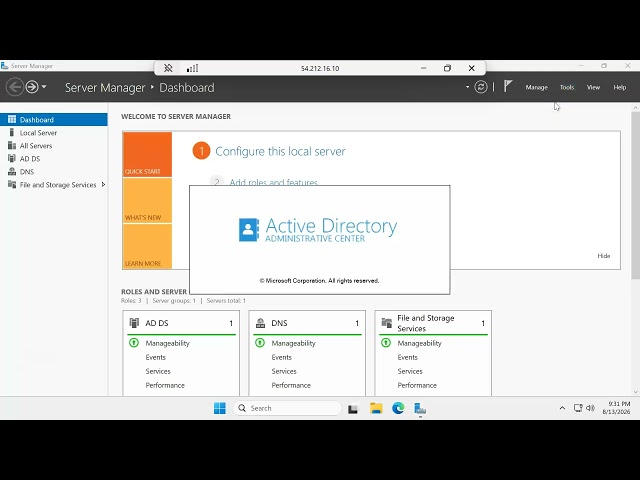640x480 pixels.
Task: Select the QUICK START tile
Action: (147, 154)
